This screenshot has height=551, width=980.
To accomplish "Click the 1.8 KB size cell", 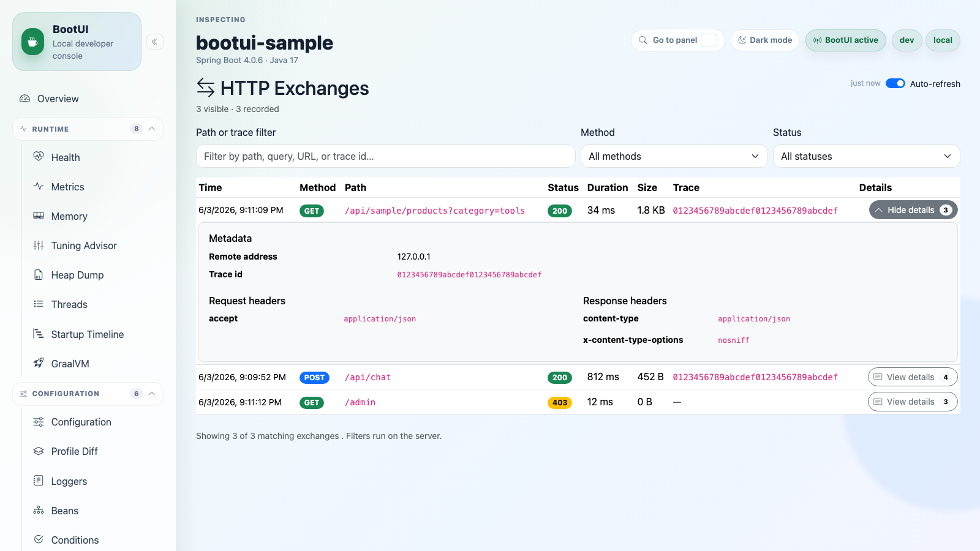I will 651,210.
